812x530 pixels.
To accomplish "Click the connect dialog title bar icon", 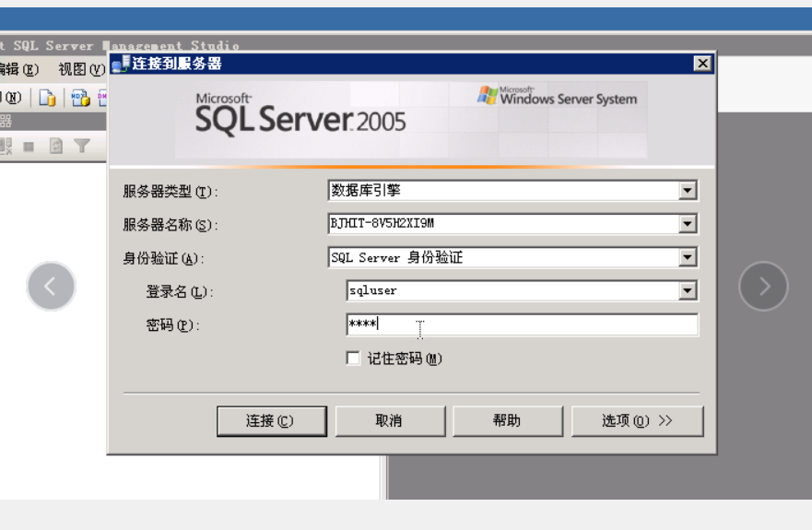I will click(x=121, y=65).
